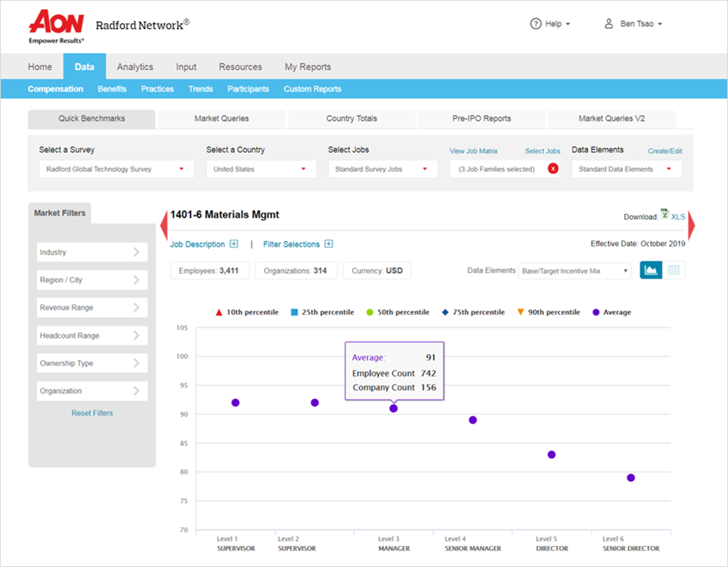Click the Level 1 Supervisor average point

click(x=236, y=403)
